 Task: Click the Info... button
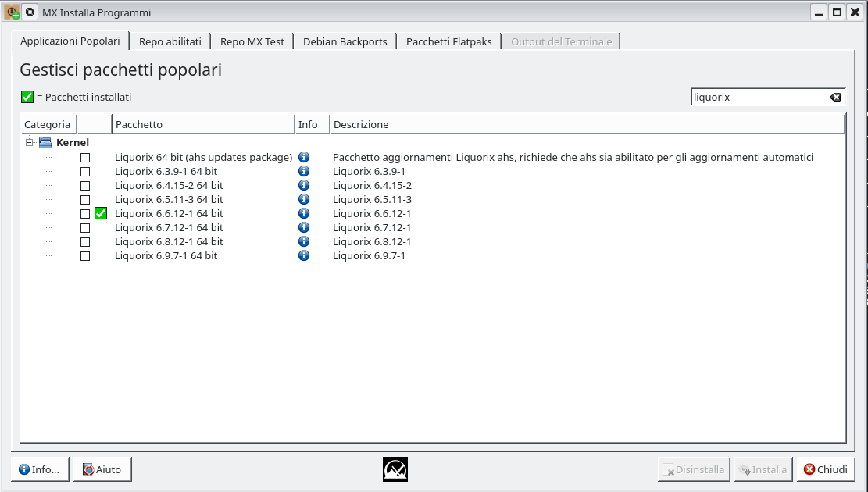(40, 469)
